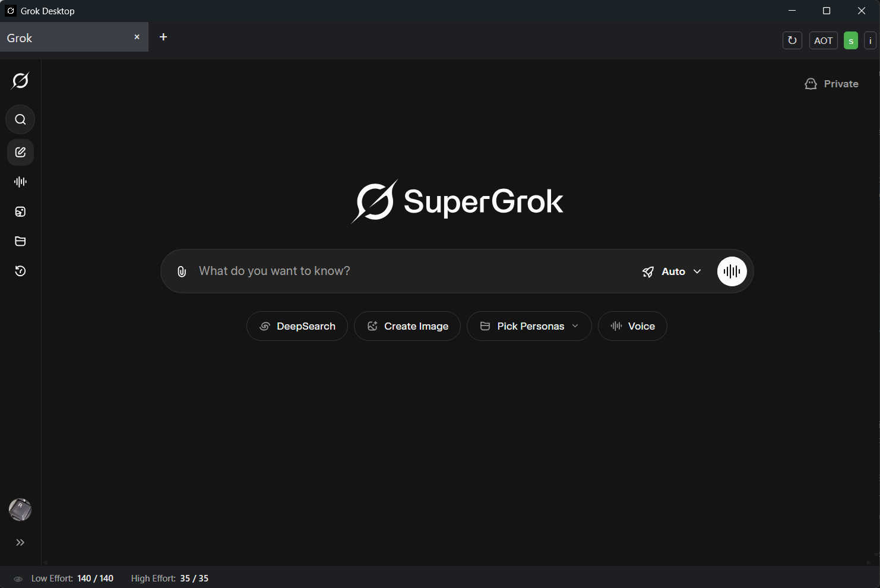880x588 pixels.
Task: Click the Grok Desktop app icon in title bar
Action: tap(11, 11)
